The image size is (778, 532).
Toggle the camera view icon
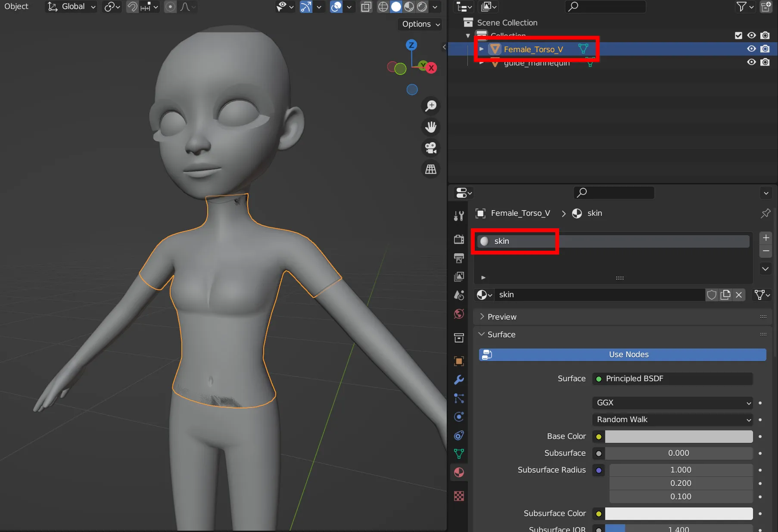[430, 148]
